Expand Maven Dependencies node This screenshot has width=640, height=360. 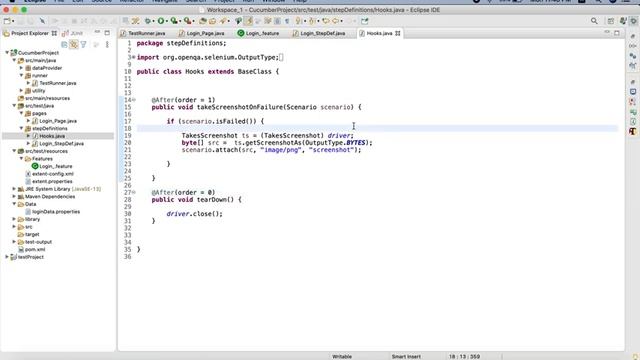pos(14,196)
